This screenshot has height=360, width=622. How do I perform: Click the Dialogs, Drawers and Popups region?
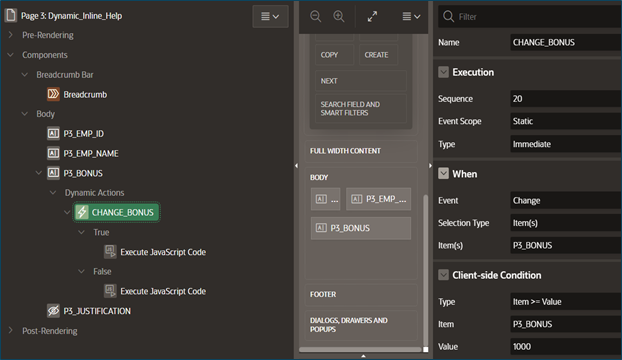click(361, 325)
